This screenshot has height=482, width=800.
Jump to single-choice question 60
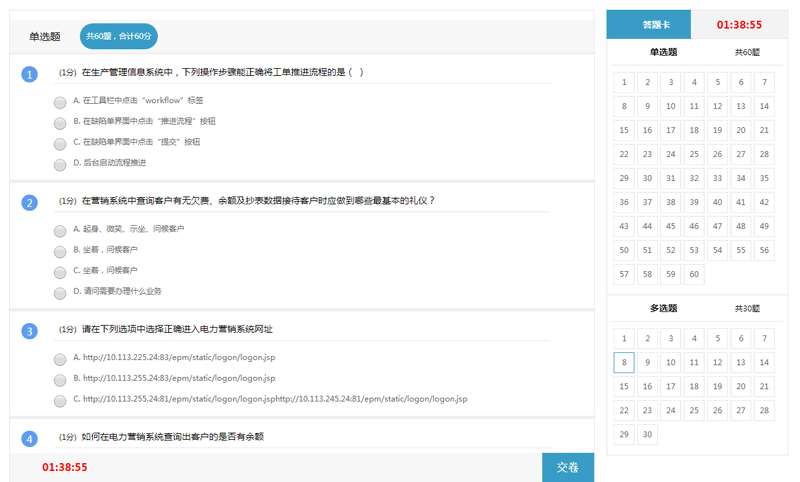[694, 274]
